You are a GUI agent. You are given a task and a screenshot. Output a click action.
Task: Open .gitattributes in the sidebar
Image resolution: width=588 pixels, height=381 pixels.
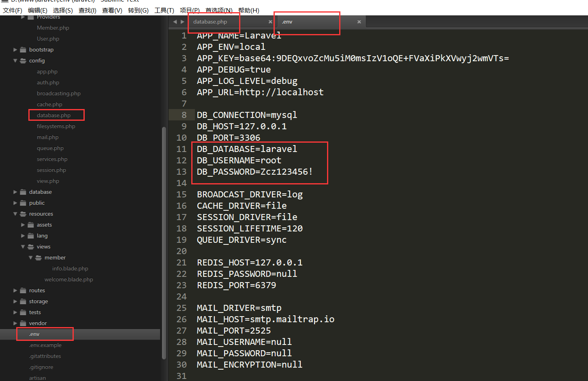[x=45, y=356]
